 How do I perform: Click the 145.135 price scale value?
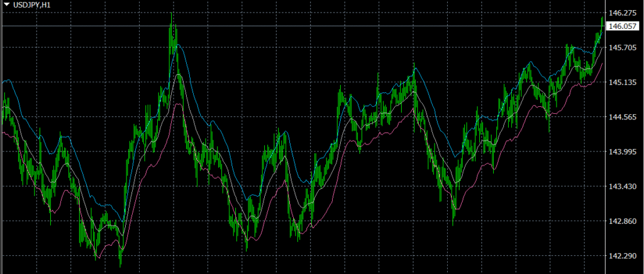click(622, 82)
